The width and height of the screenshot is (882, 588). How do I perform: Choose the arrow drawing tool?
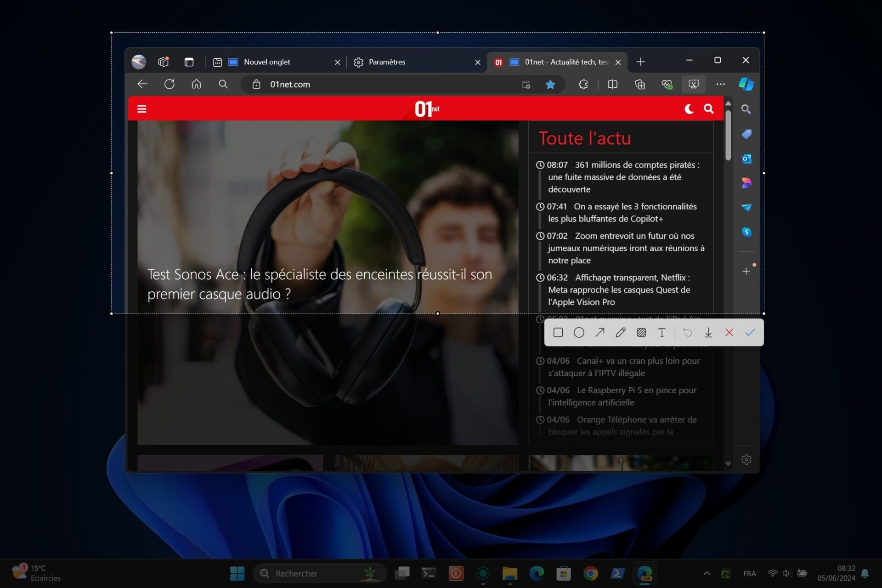pyautogui.click(x=600, y=333)
